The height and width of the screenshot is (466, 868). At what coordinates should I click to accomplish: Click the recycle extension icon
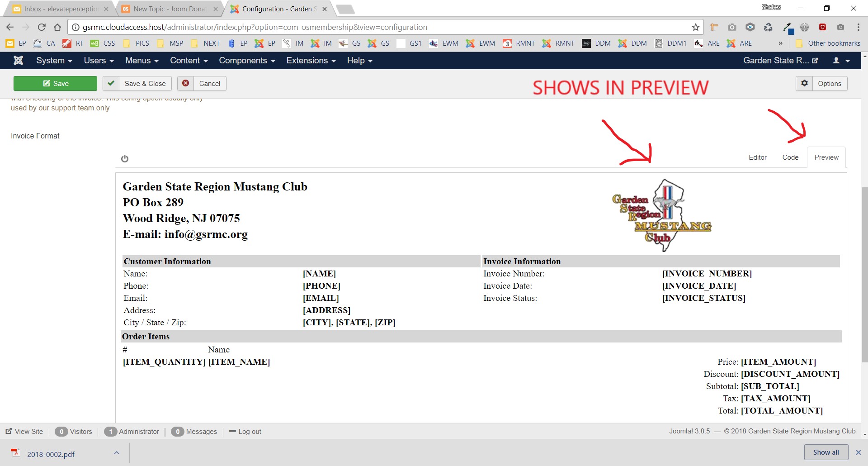point(768,27)
